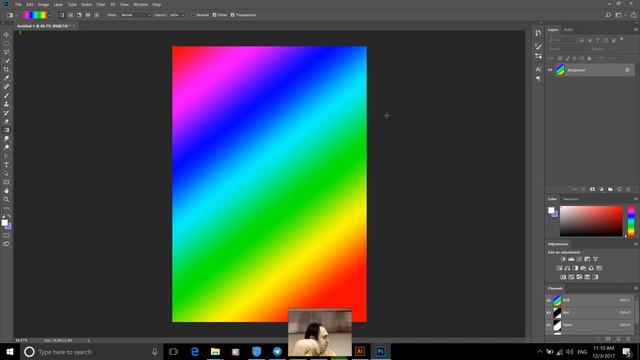Select the Red channel row
Image resolution: width=640 pixels, height=360 pixels.
(590, 313)
